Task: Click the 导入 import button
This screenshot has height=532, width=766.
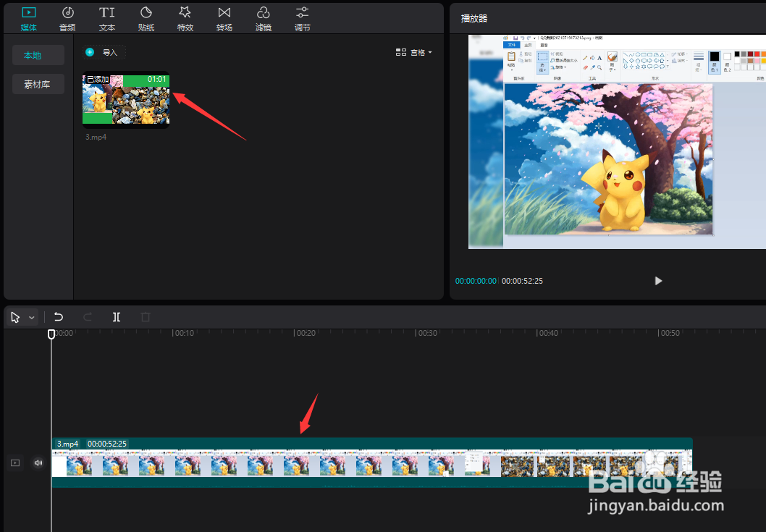Action: click(x=104, y=52)
